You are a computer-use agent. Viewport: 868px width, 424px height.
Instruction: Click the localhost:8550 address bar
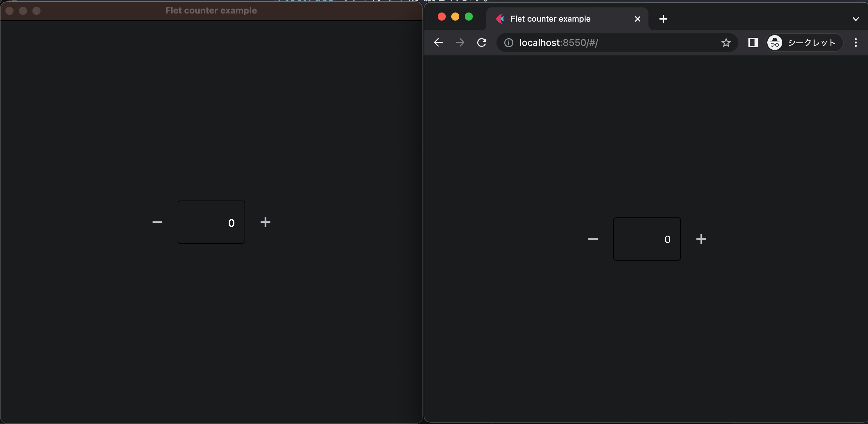pyautogui.click(x=608, y=43)
